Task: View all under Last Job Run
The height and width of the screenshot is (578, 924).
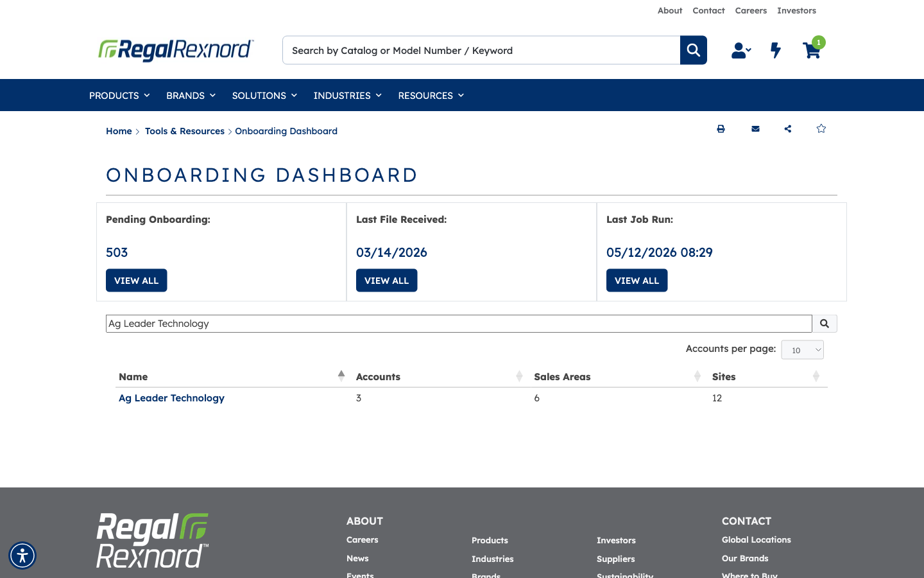Action: click(x=637, y=281)
